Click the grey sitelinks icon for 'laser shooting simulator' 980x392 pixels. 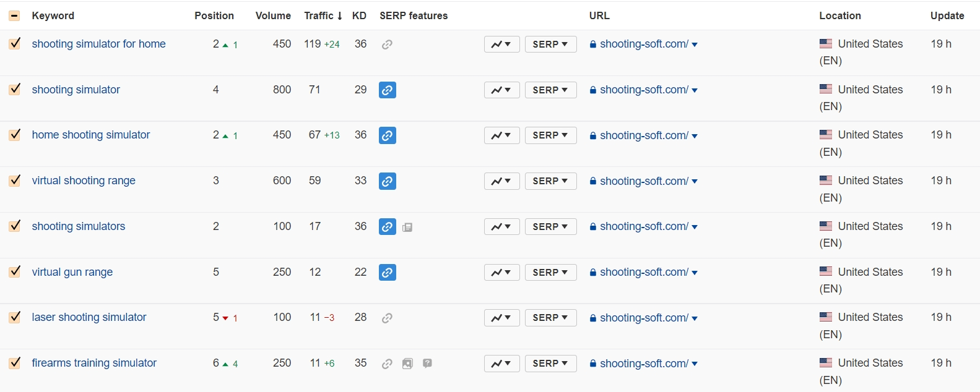(387, 318)
